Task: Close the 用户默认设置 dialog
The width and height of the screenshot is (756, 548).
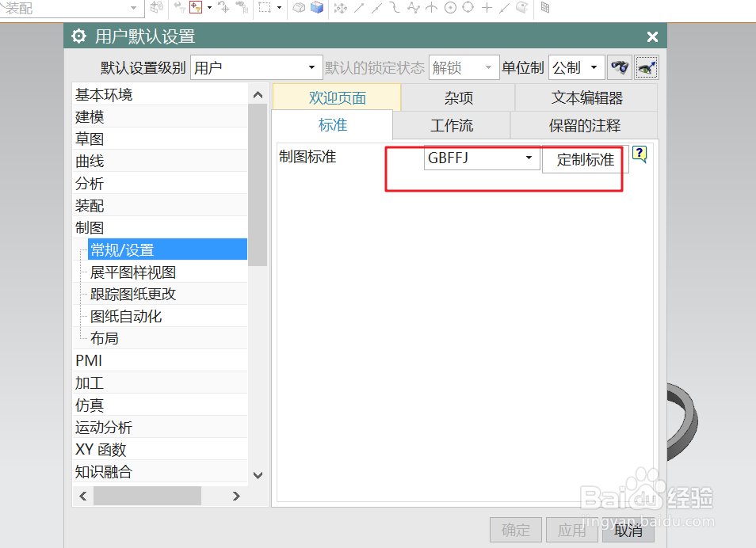Action: tap(652, 36)
